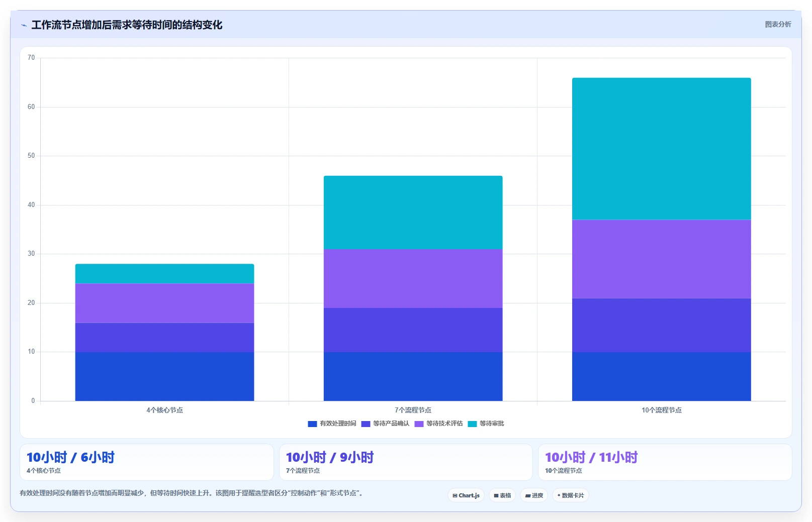Click the 10个流程节点 x-axis label
This screenshot has width=812, height=522.
661,410
